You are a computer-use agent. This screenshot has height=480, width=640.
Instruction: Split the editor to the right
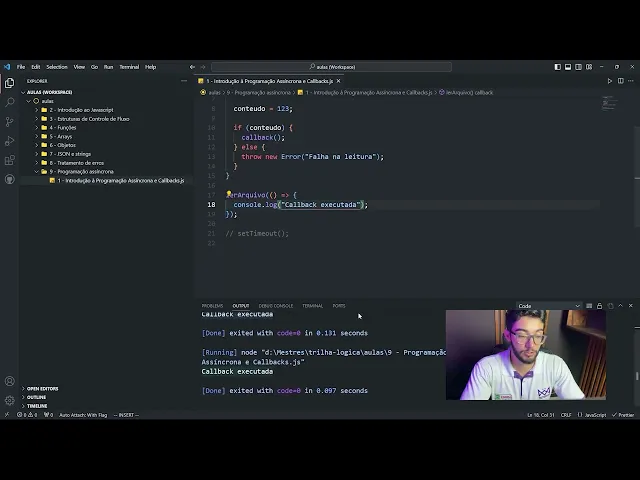(620, 81)
